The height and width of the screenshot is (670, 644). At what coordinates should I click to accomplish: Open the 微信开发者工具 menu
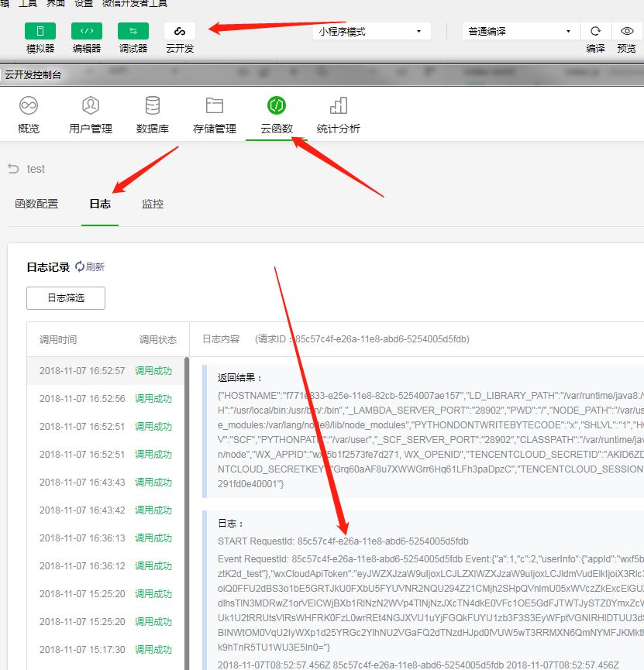coord(135,3)
